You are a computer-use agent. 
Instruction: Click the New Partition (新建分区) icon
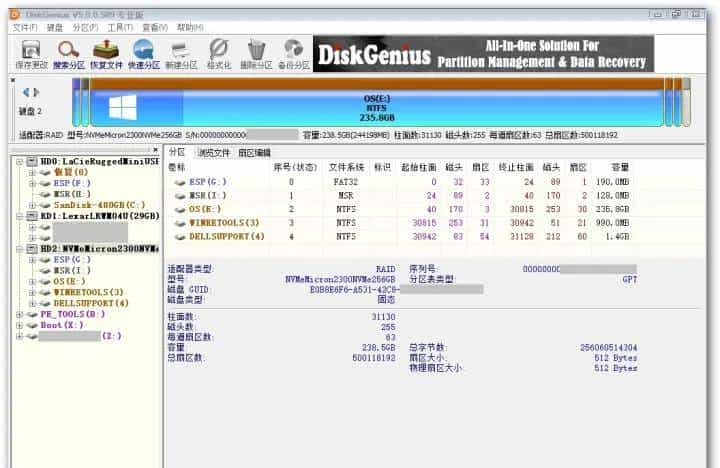coord(181,54)
